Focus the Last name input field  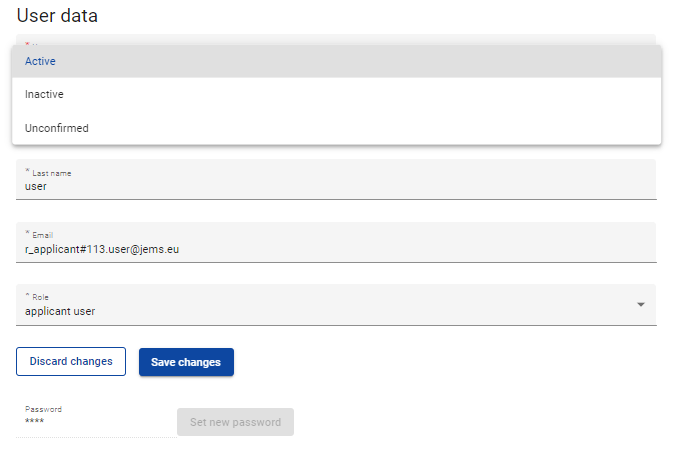coord(336,186)
